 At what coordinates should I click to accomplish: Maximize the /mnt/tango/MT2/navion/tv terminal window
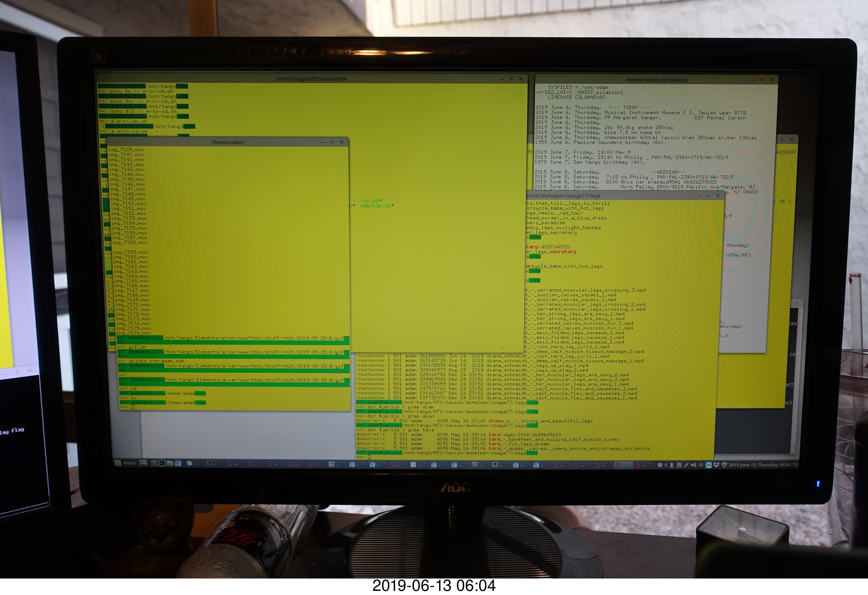[x=511, y=79]
